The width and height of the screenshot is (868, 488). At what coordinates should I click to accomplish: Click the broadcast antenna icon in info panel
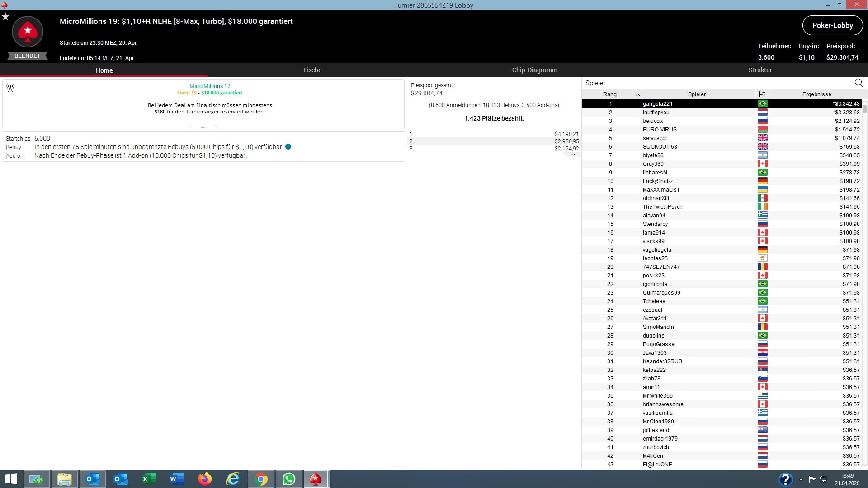click(x=10, y=88)
